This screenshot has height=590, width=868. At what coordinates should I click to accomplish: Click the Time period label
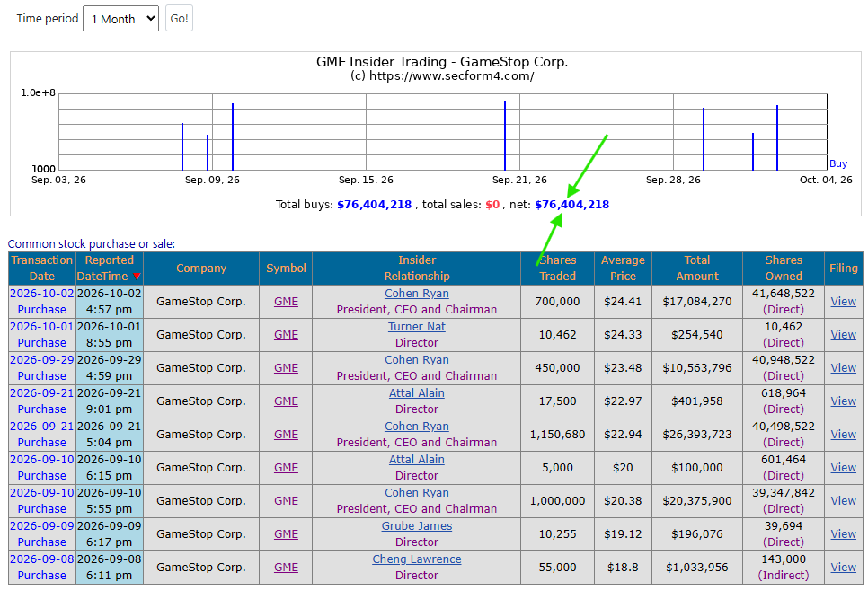pos(48,18)
